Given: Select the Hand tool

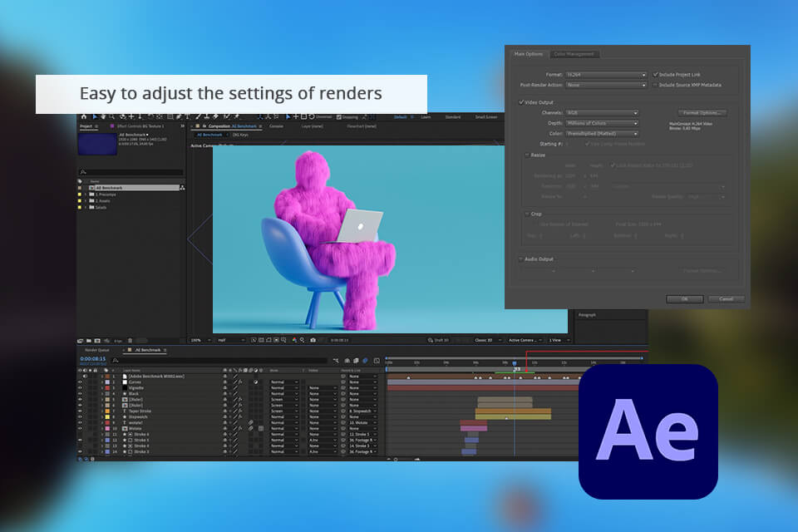Looking at the screenshot, I should click(104, 116).
